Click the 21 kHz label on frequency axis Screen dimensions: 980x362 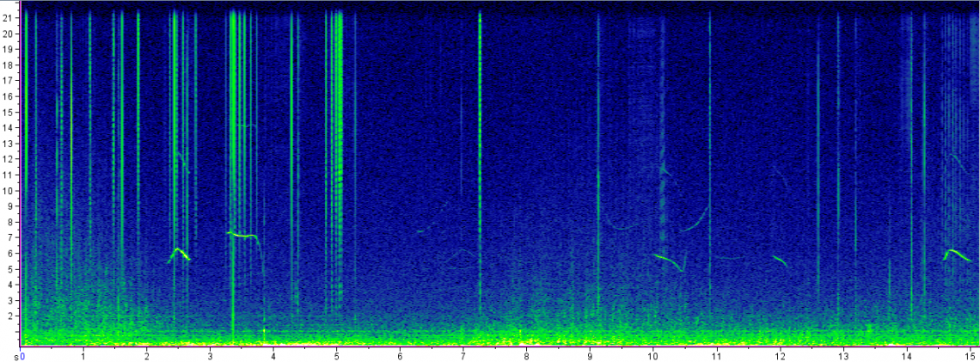pyautogui.click(x=9, y=18)
